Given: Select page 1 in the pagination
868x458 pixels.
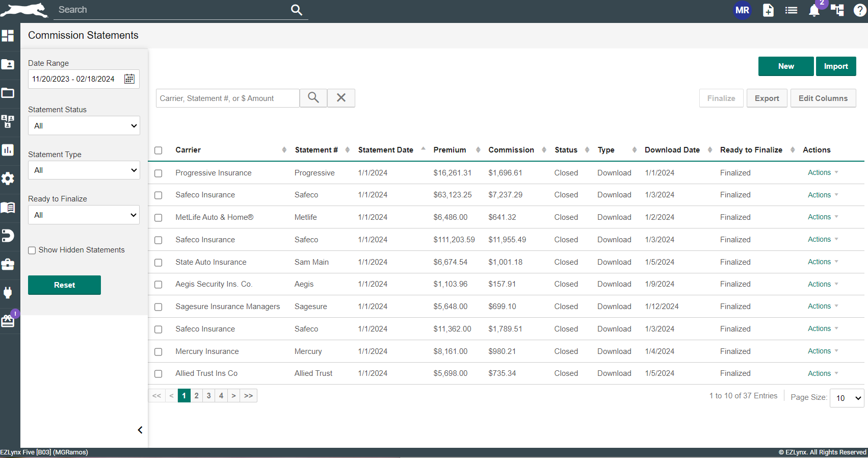Looking at the screenshot, I should point(184,396).
